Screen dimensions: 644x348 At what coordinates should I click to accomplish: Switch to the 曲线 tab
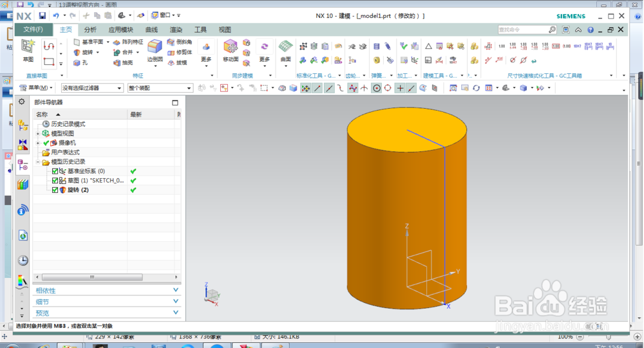point(151,30)
